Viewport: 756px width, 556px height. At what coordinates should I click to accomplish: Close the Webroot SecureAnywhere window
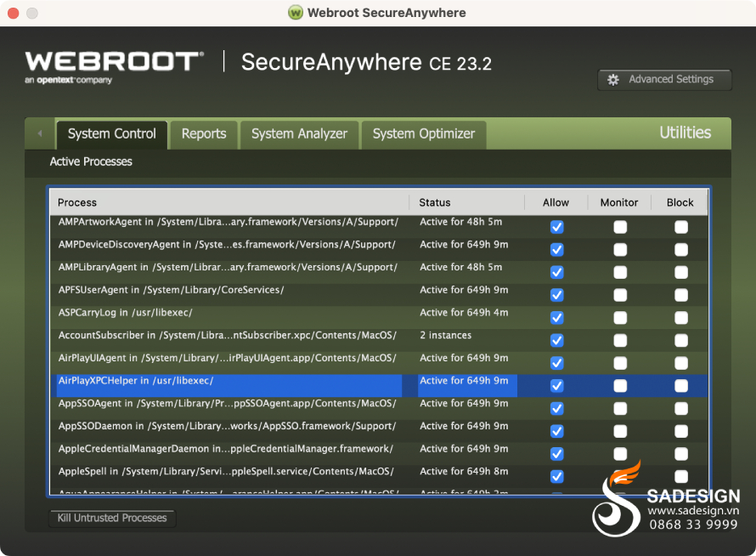14,13
